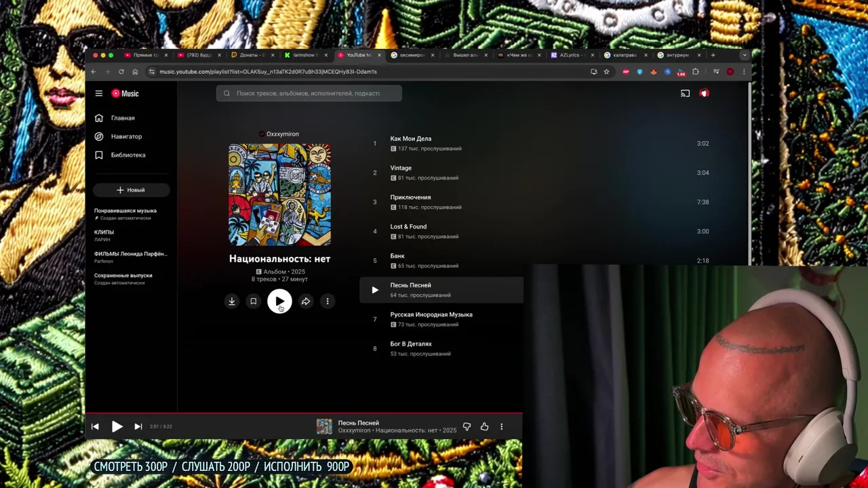This screenshot has width=868, height=488.
Task: Click the AdBlock ABP extension icon
Action: tap(625, 71)
